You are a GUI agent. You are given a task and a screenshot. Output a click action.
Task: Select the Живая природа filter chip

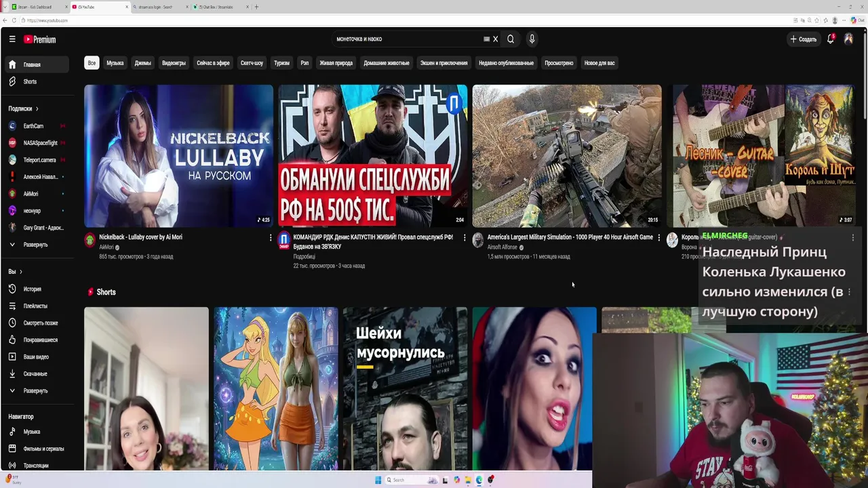[336, 63]
